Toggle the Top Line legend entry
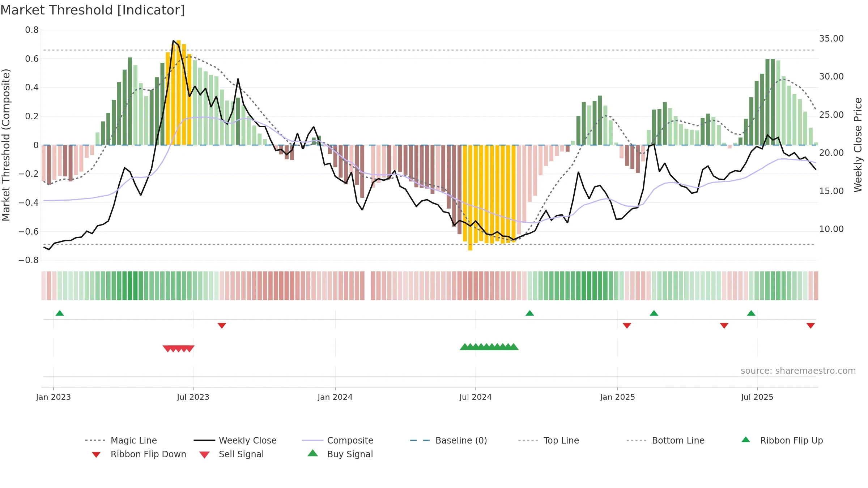The image size is (868, 488). (x=549, y=440)
